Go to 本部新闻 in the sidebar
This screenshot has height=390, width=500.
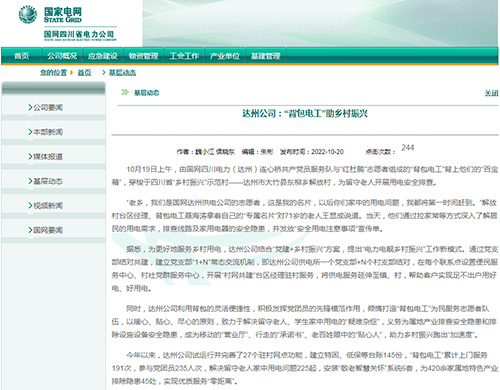tap(48, 132)
